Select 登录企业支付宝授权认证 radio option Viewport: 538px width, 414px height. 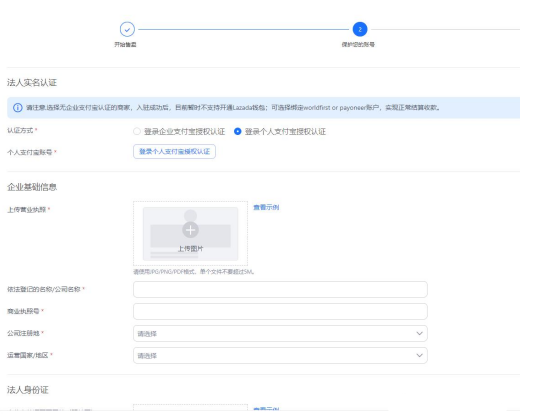pyautogui.click(x=137, y=131)
